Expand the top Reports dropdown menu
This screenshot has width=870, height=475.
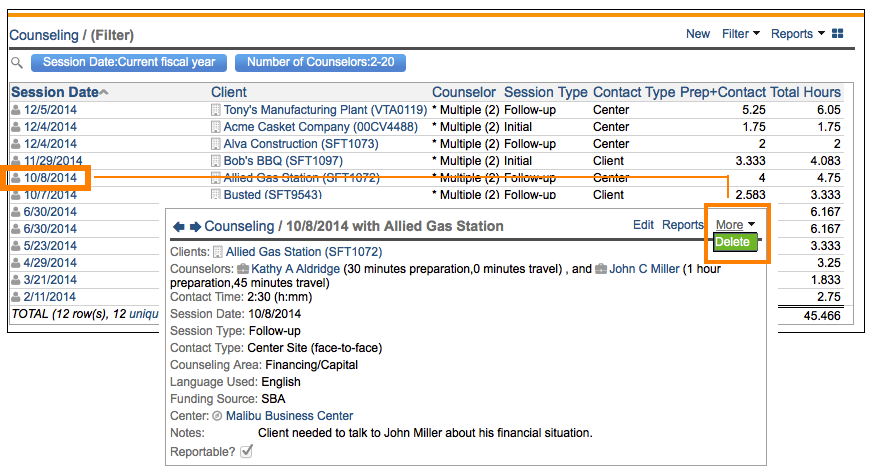[x=797, y=34]
